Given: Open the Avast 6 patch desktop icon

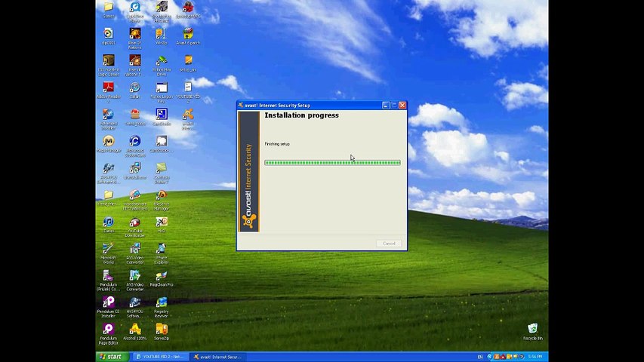Looking at the screenshot, I should 188,35.
